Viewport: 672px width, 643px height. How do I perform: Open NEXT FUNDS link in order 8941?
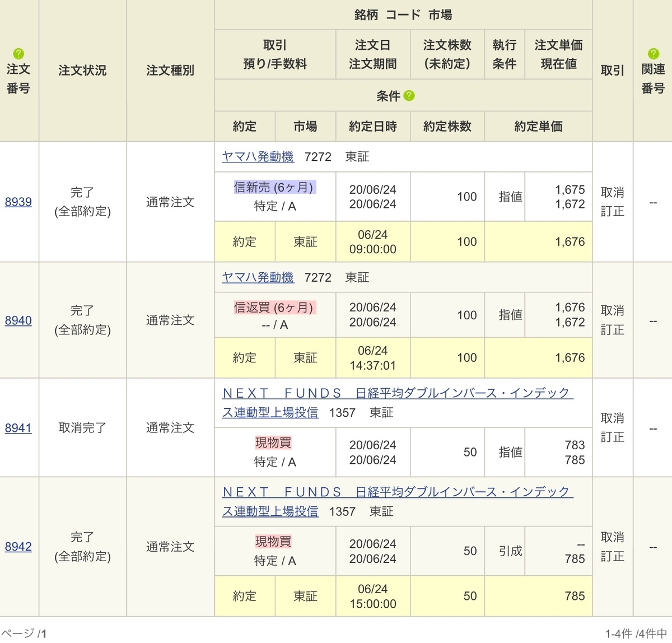pos(398,403)
